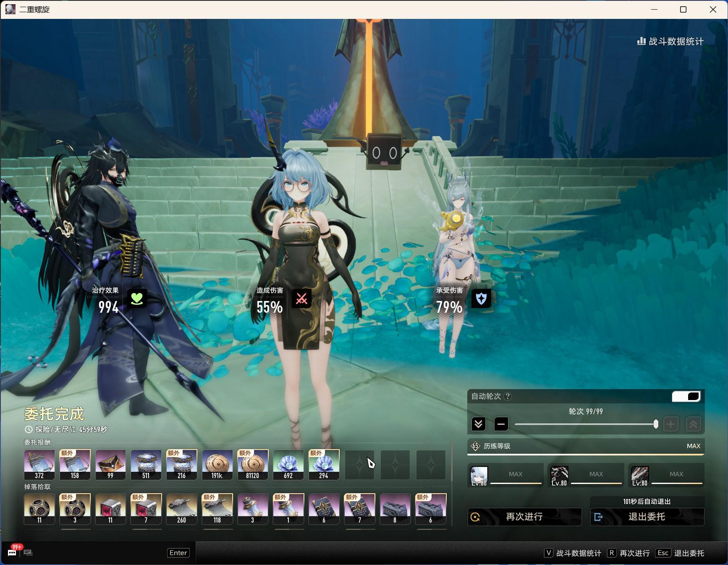Select the bronze coin reward showing 191k

tap(217, 464)
